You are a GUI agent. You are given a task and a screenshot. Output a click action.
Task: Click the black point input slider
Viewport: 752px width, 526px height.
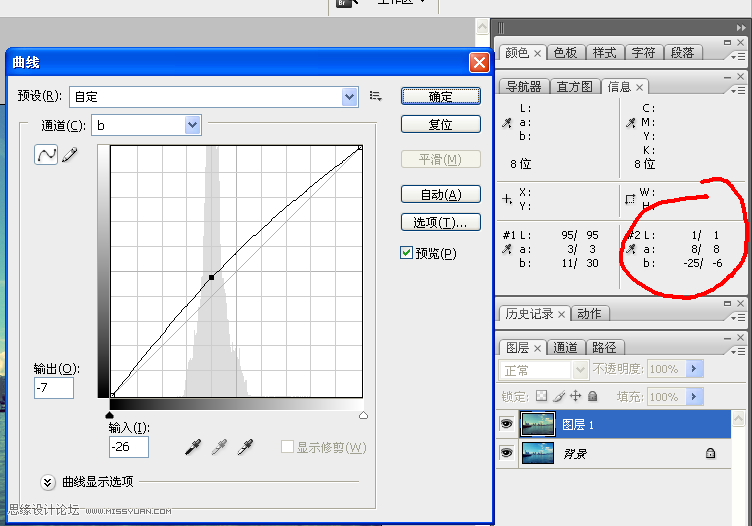click(x=109, y=415)
